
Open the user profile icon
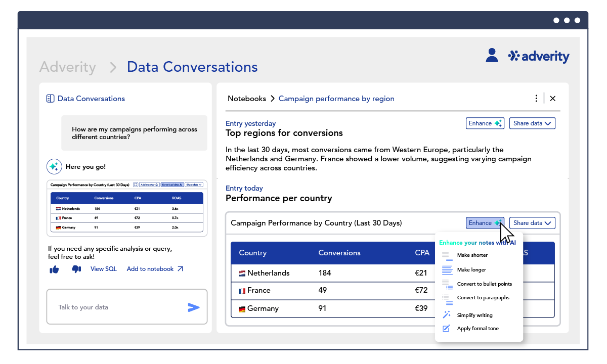(x=492, y=56)
